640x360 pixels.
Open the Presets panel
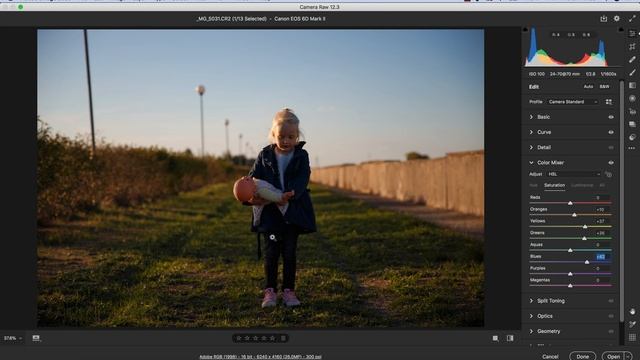pyautogui.click(x=632, y=137)
